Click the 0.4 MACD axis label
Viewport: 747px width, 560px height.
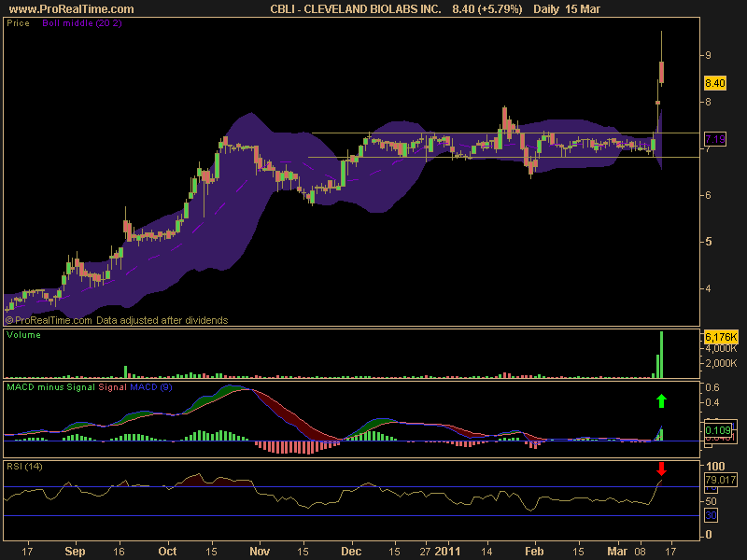[x=712, y=402]
